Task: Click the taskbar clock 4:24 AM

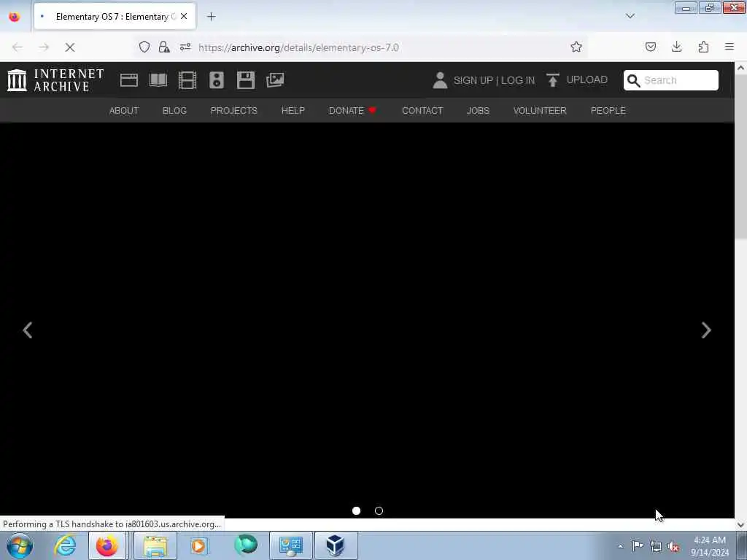Action: [x=709, y=540]
